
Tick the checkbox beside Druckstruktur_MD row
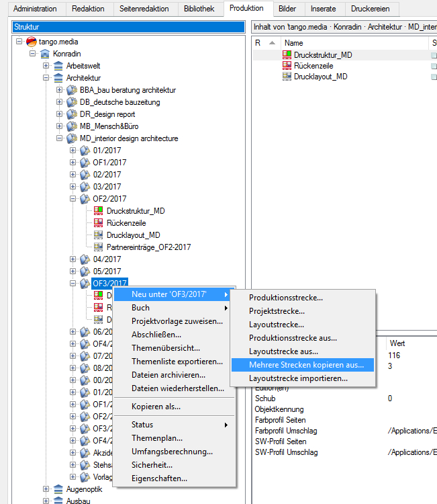point(434,55)
